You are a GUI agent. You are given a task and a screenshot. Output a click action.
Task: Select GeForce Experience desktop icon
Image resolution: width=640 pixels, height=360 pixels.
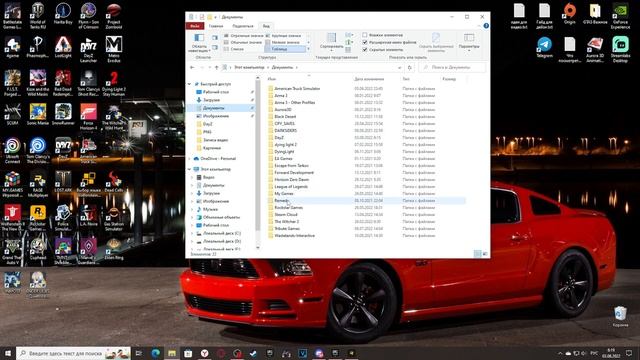point(620,16)
